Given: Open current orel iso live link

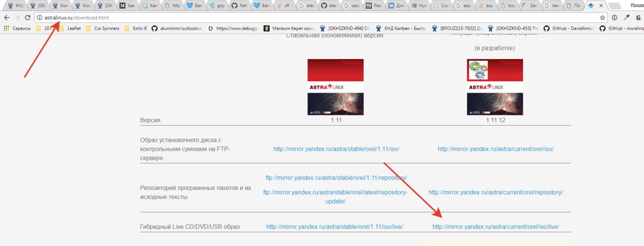Looking at the screenshot, I should click(x=496, y=227).
